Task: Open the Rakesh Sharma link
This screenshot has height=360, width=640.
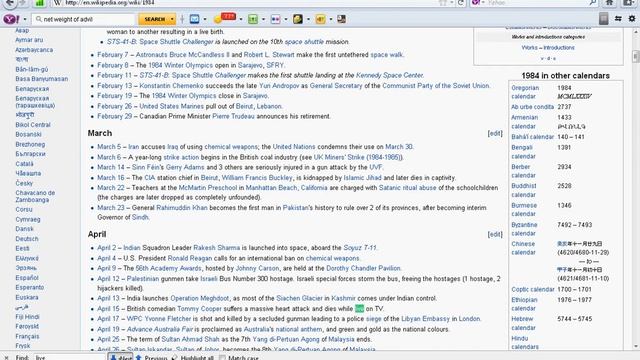Action: coord(217,248)
